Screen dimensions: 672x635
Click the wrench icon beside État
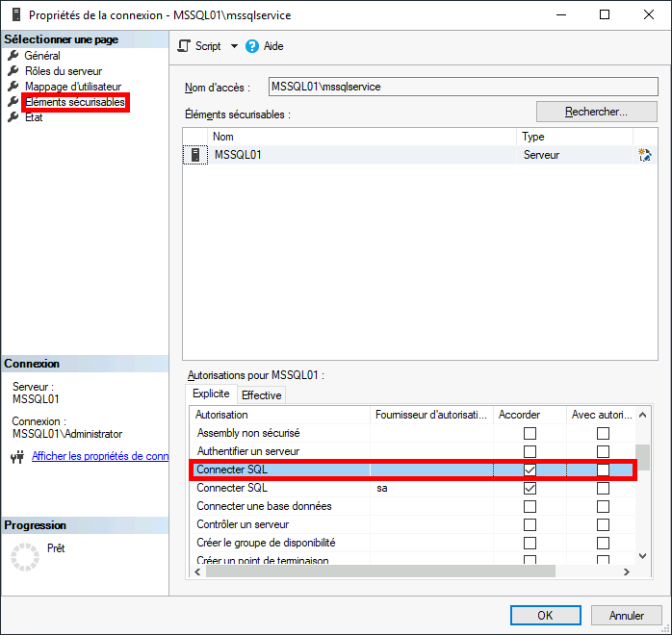click(x=13, y=116)
